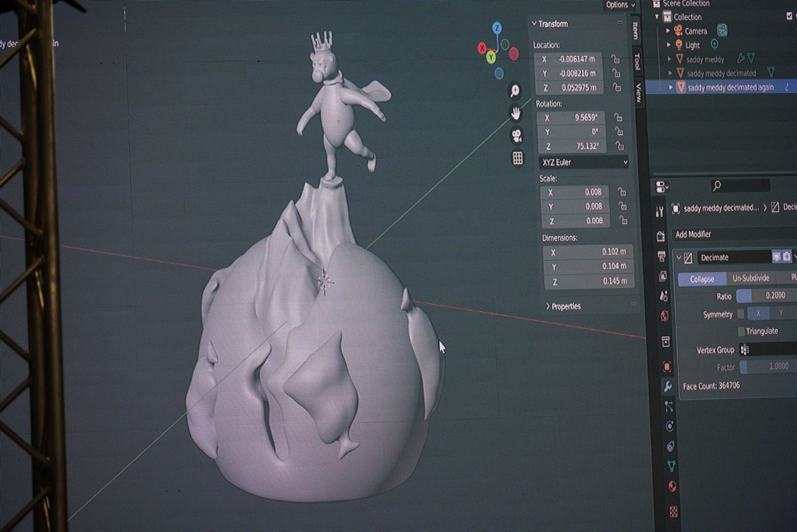Expand the Camera item in outliner
Image resolution: width=797 pixels, height=532 pixels.
(668, 31)
